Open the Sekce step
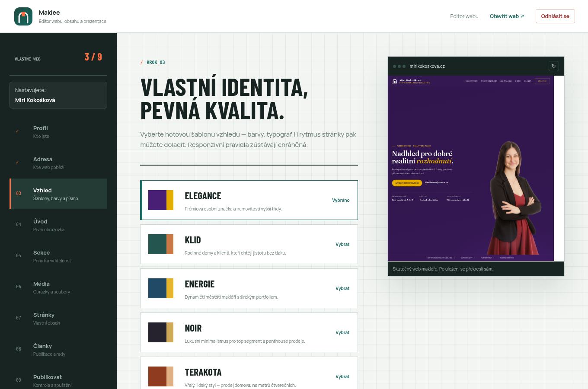The image size is (588, 389). click(58, 256)
